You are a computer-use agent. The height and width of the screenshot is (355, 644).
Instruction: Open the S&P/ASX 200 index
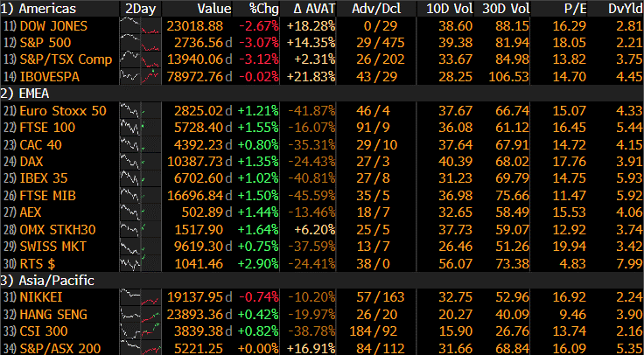(x=60, y=348)
